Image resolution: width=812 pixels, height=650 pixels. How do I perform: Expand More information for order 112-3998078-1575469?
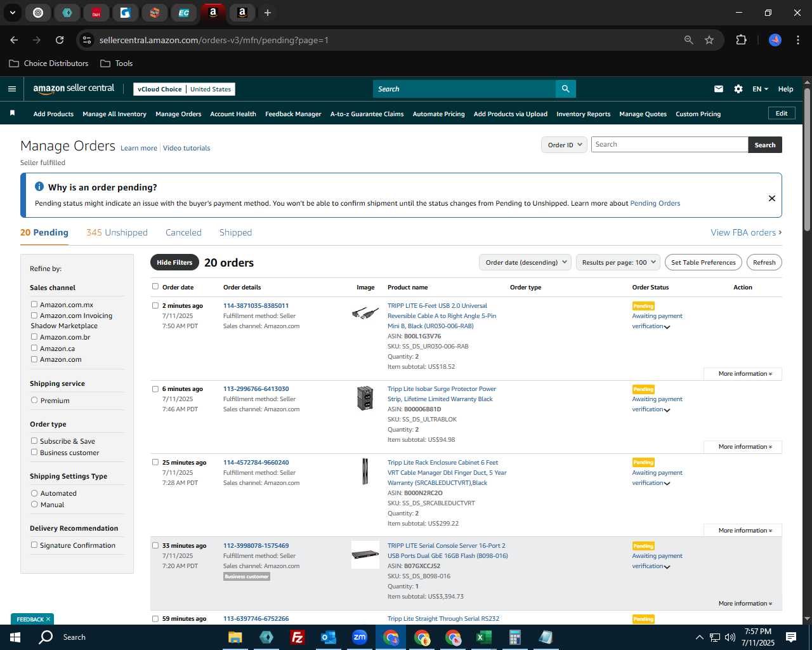pyautogui.click(x=745, y=604)
